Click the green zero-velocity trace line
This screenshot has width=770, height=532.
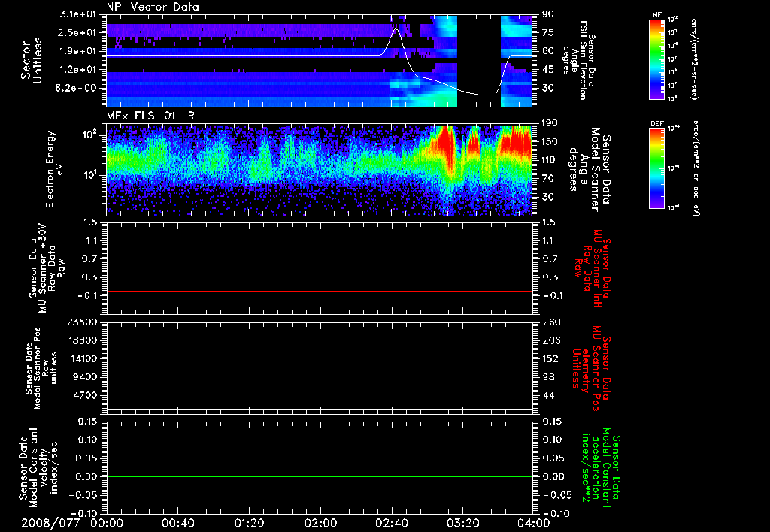coord(320,476)
